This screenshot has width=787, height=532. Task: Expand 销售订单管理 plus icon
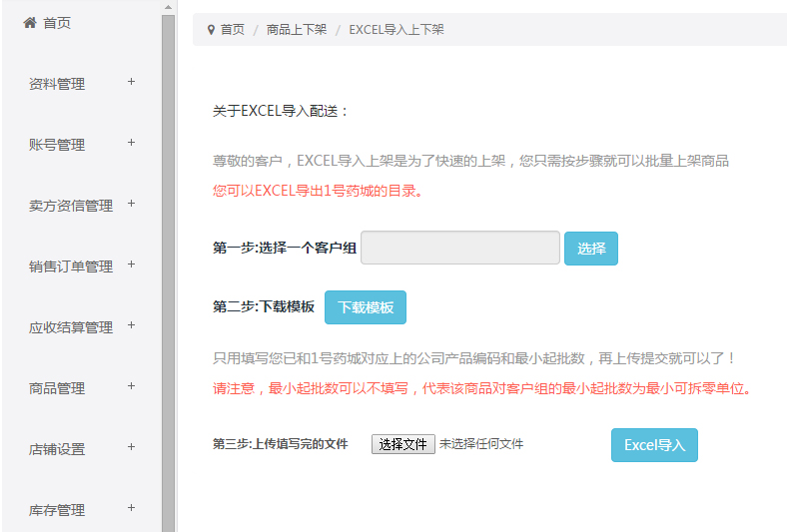pos(131,265)
